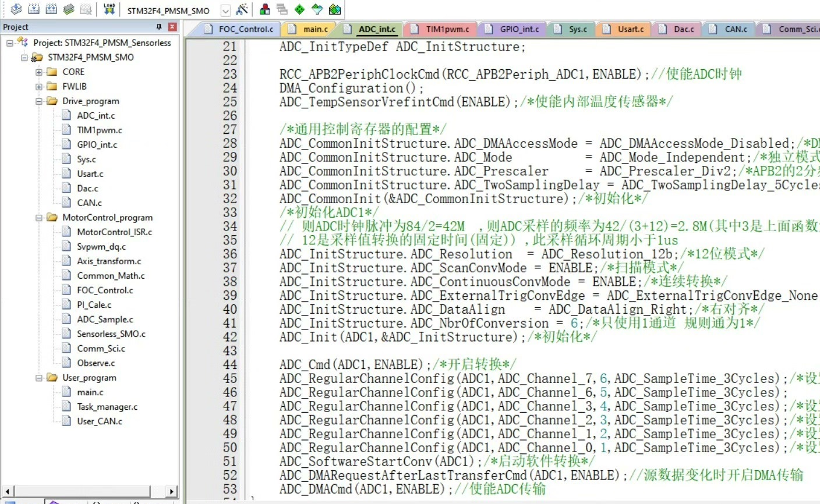Screen dimensions: 820x504
Task: Switch to the GPIO_int.c editor tab
Action: 513,29
